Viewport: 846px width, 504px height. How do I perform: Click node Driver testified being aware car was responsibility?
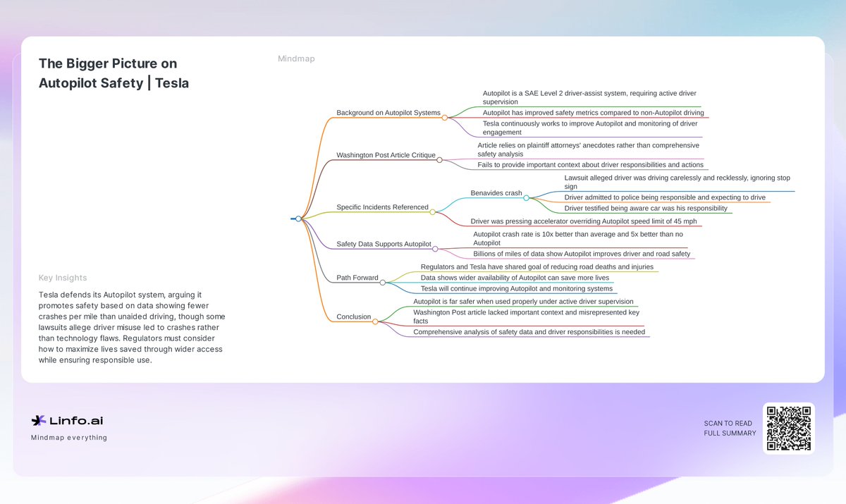point(646,208)
